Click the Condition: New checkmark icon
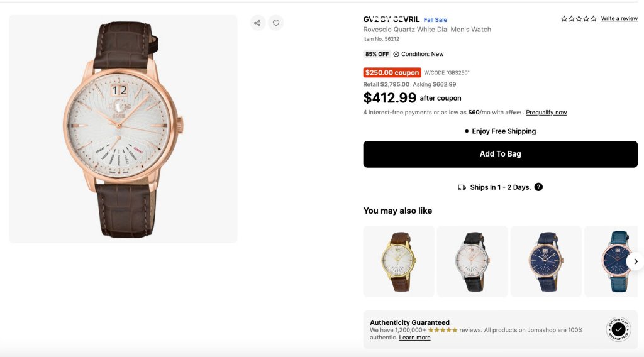644x357 pixels. coord(396,54)
